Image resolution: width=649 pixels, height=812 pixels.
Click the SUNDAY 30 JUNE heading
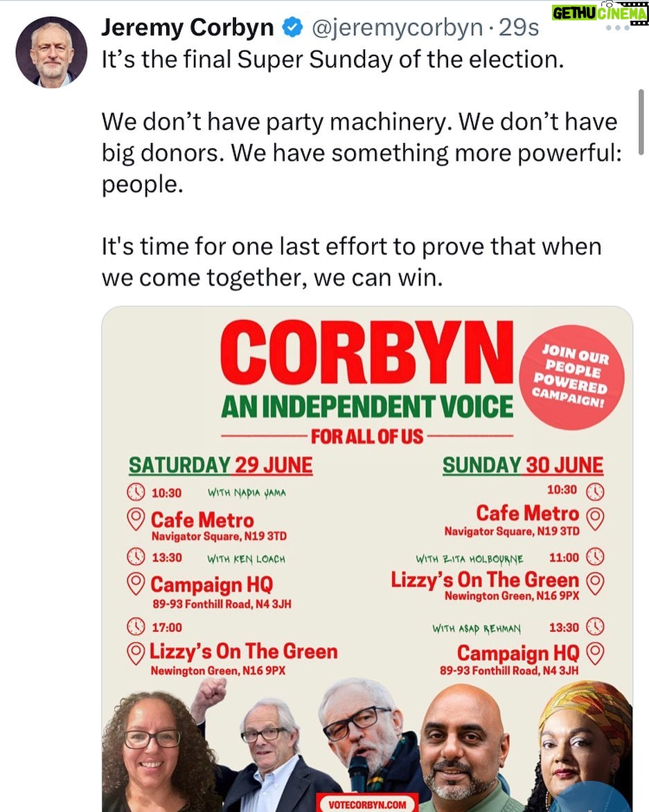523,466
